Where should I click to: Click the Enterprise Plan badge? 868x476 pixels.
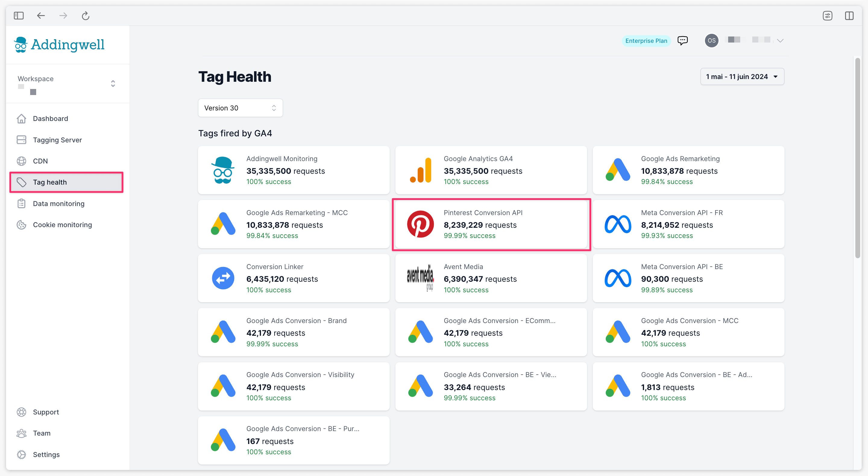(x=646, y=40)
